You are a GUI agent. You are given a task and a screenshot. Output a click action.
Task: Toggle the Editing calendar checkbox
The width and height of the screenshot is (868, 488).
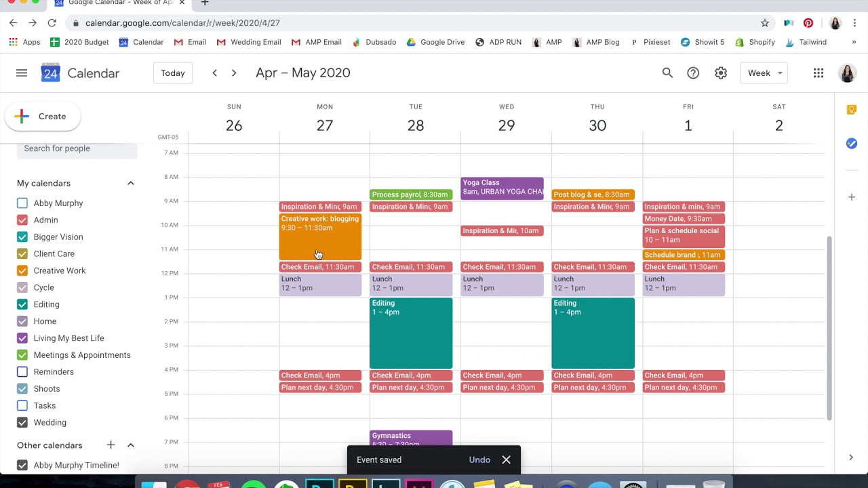pos(22,304)
